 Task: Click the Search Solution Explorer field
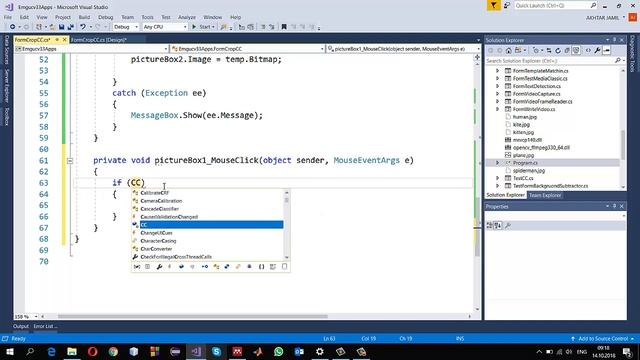point(554,61)
